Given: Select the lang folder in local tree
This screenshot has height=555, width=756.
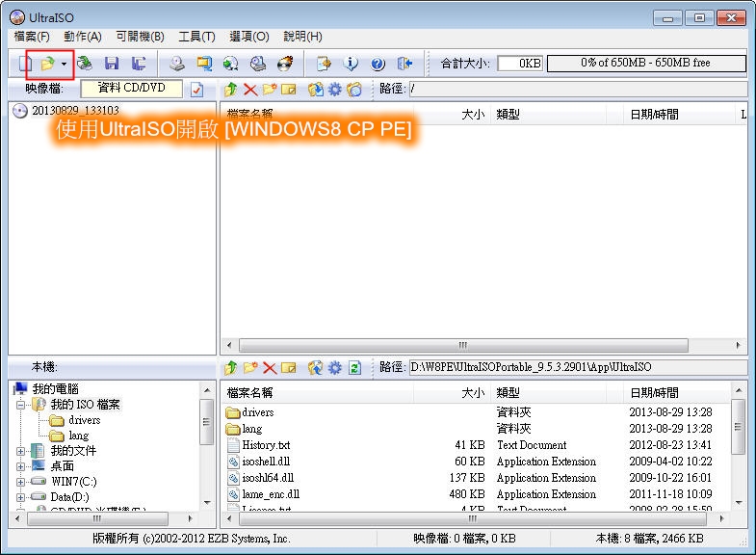Looking at the screenshot, I should 78,436.
